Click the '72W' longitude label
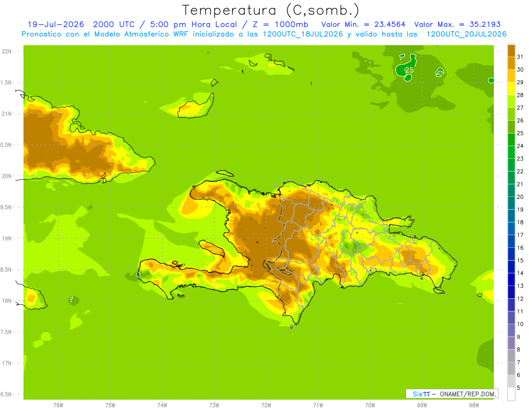Screen dimensions: 532x411 pos(266,405)
